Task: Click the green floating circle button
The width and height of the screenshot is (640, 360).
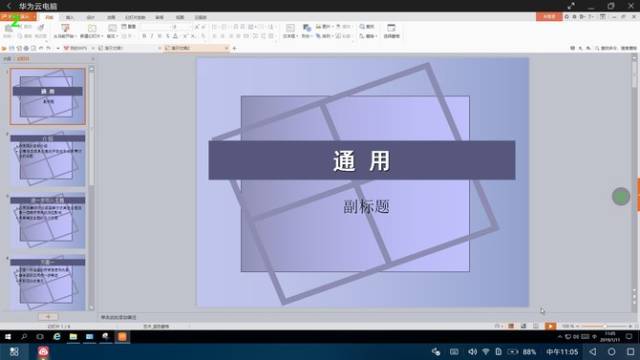Action: [620, 197]
